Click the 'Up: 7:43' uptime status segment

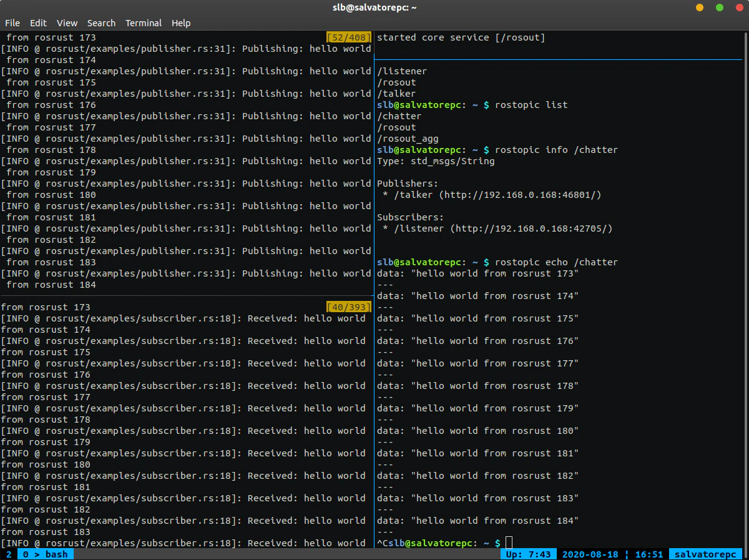pos(528,554)
